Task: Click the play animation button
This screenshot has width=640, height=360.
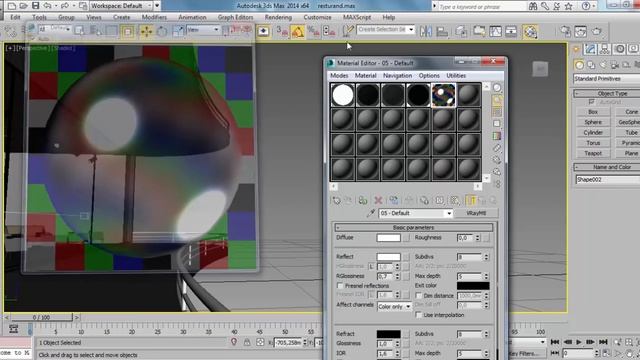Action: 579,342
